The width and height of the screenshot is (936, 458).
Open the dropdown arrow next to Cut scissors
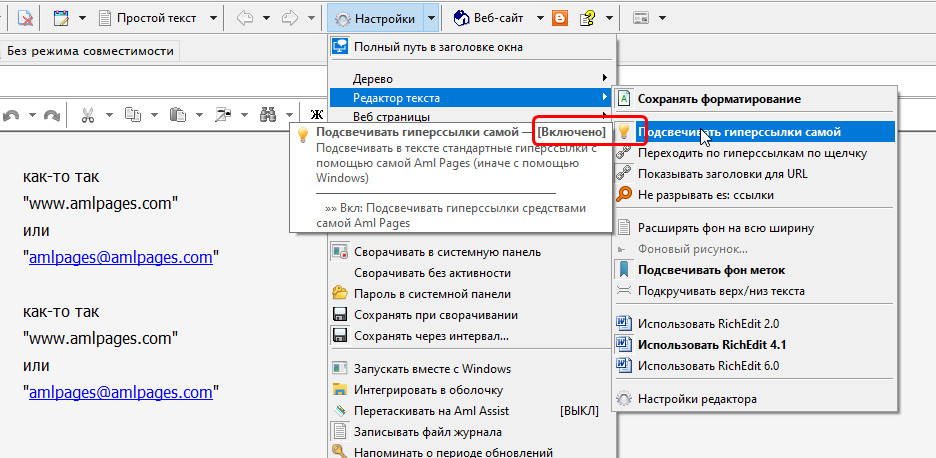(110, 115)
